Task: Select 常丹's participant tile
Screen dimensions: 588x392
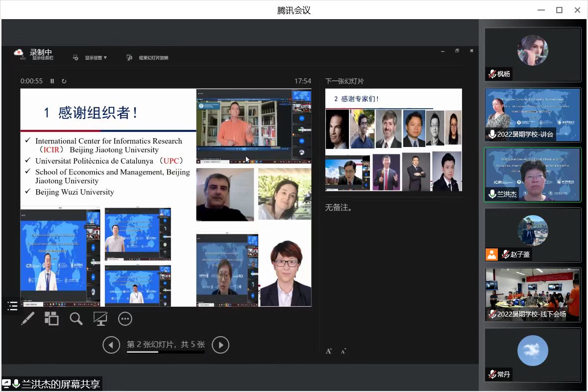Action: pyautogui.click(x=533, y=355)
